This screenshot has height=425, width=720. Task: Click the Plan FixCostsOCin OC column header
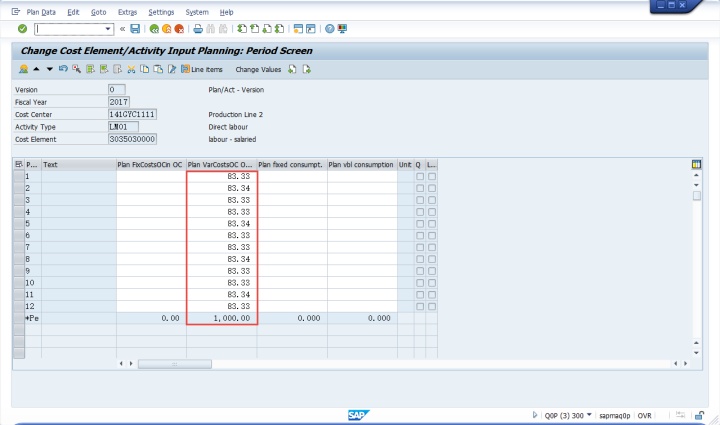click(151, 164)
